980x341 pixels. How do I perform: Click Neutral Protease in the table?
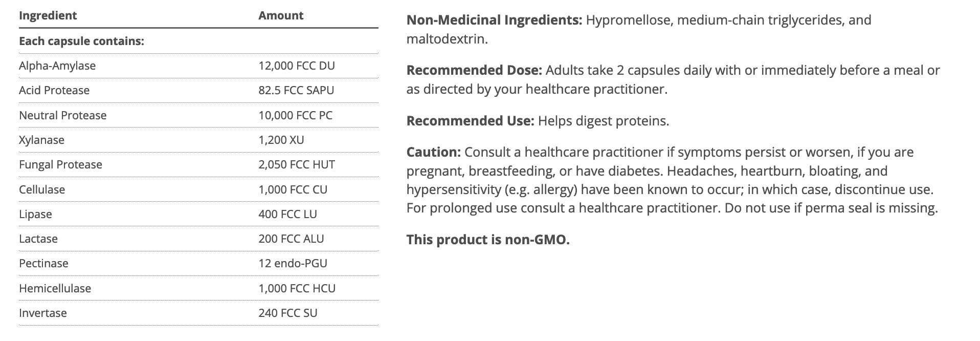63,115
